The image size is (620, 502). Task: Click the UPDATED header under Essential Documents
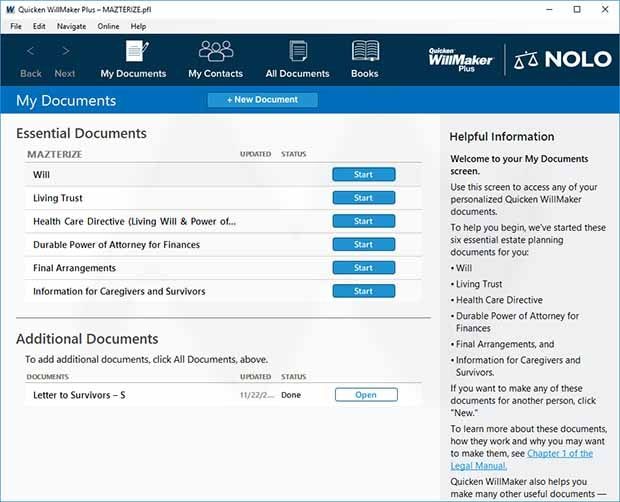[x=255, y=154]
